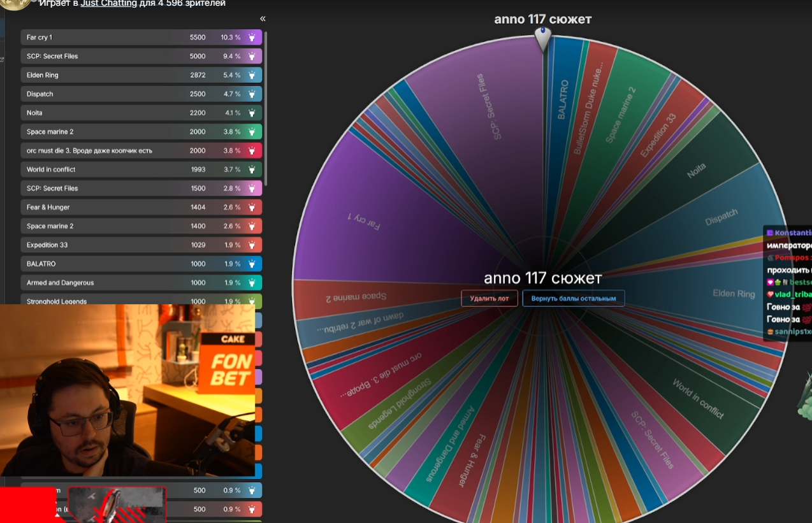Image resolution: width=812 pixels, height=523 pixels.
Task: Click the 1404 amount on Fear & Hunger row
Action: 198,207
